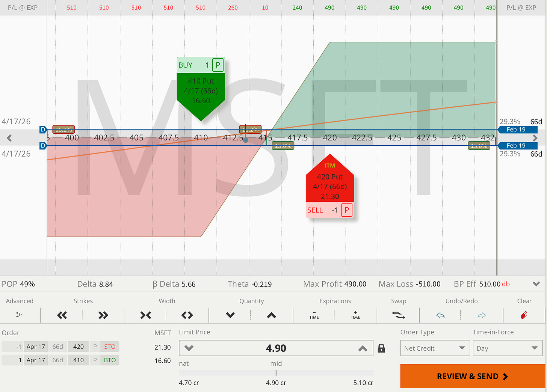Click the 15.2% marker near 400
547x392 pixels.
click(x=63, y=130)
